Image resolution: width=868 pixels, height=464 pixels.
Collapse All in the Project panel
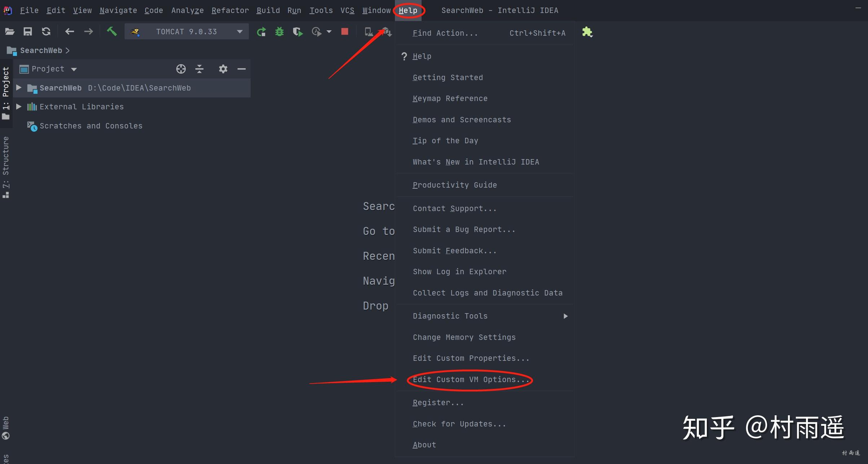tap(199, 69)
